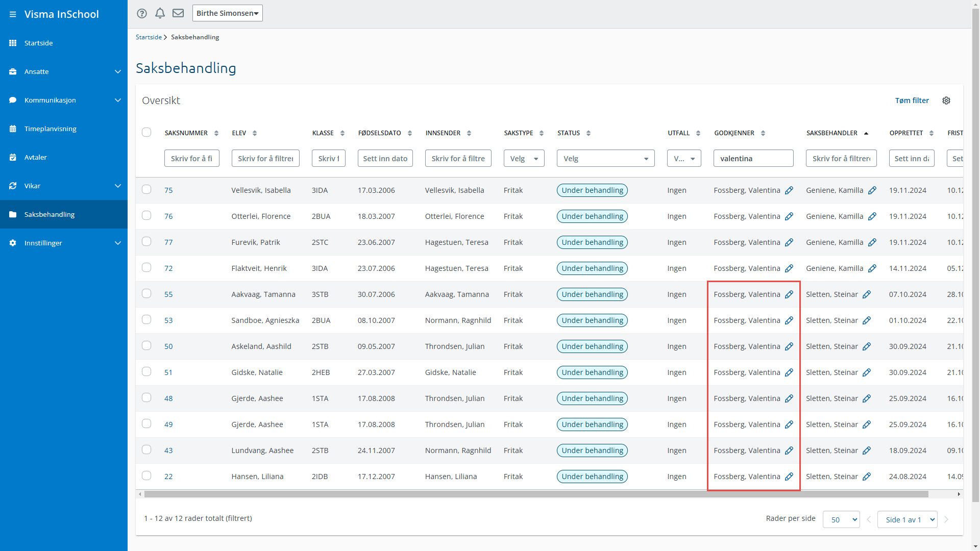
Task: Edit saksbehandler pencil for case 55
Action: click(x=867, y=294)
